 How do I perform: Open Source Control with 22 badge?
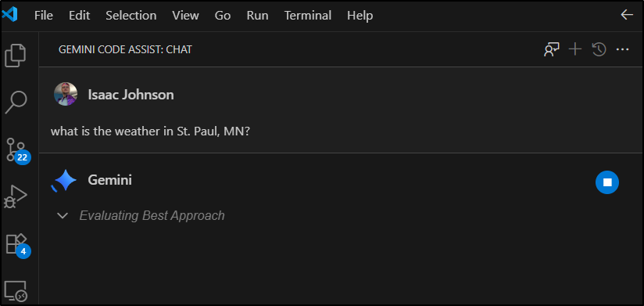point(16,150)
